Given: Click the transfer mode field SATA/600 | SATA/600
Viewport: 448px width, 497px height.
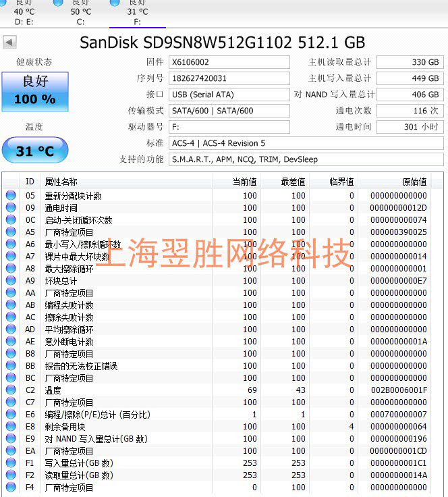Looking at the screenshot, I should pyautogui.click(x=229, y=111).
